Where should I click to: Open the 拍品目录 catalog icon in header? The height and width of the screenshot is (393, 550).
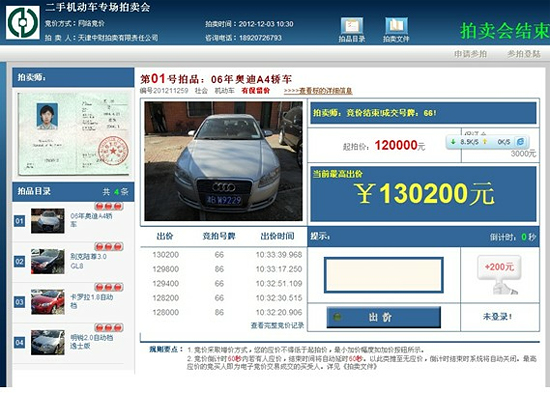[x=352, y=30]
